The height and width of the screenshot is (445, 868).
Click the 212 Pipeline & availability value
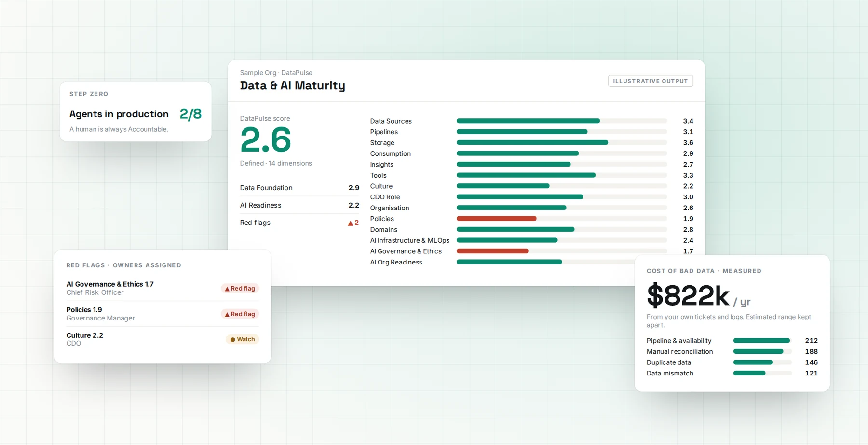(812, 341)
